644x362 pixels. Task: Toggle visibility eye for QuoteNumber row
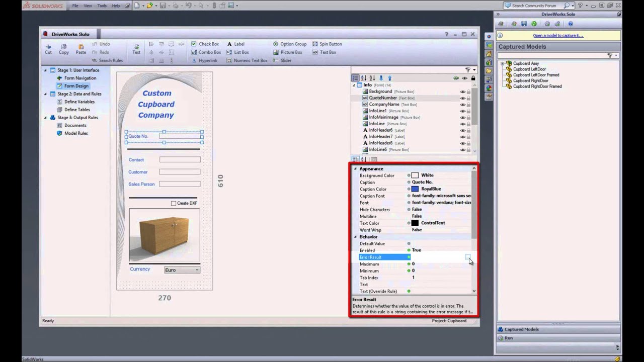click(x=462, y=98)
